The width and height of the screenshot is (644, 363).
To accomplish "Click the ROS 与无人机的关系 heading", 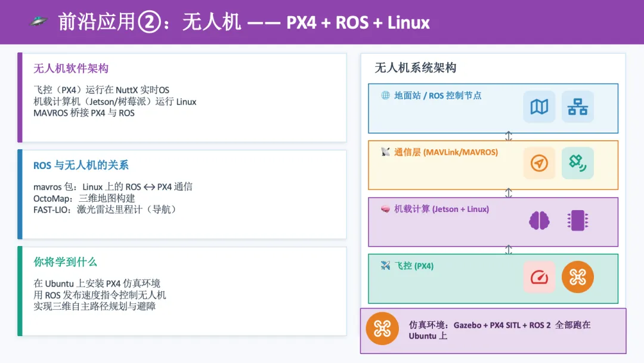I will click(81, 165).
